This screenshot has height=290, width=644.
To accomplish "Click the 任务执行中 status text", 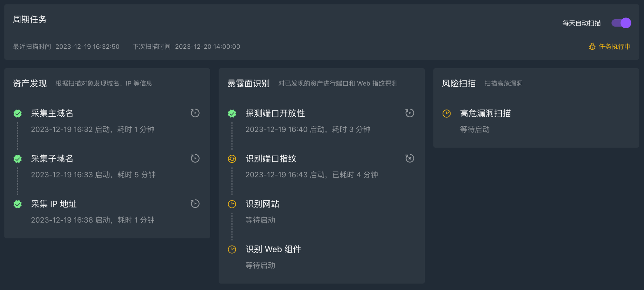I will point(614,47).
